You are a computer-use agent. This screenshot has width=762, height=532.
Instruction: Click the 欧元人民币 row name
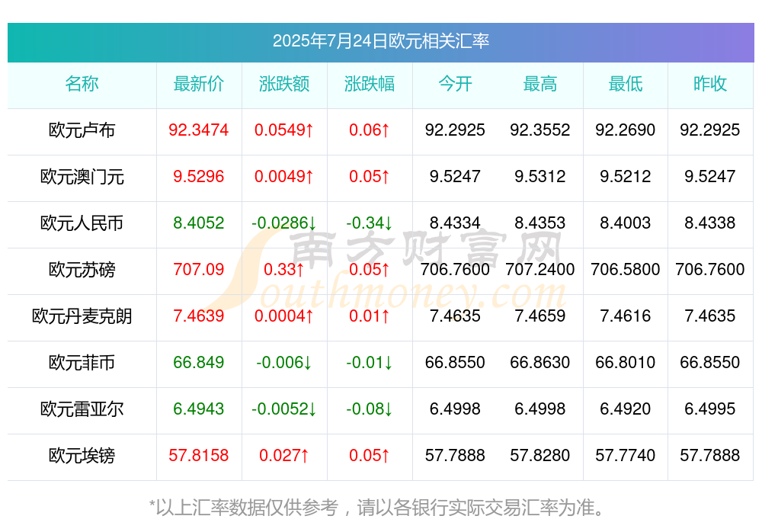coord(82,223)
